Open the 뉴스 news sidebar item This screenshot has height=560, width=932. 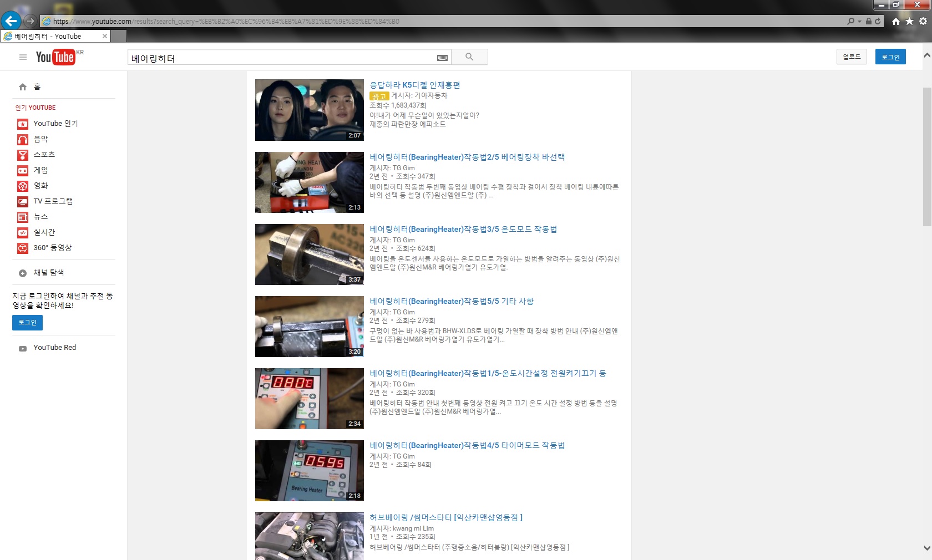tap(41, 217)
